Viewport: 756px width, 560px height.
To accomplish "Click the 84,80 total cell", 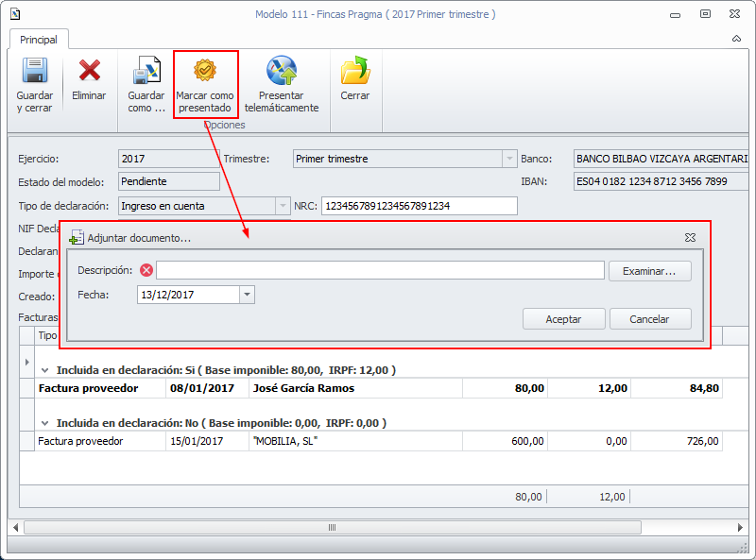I will coord(677,388).
